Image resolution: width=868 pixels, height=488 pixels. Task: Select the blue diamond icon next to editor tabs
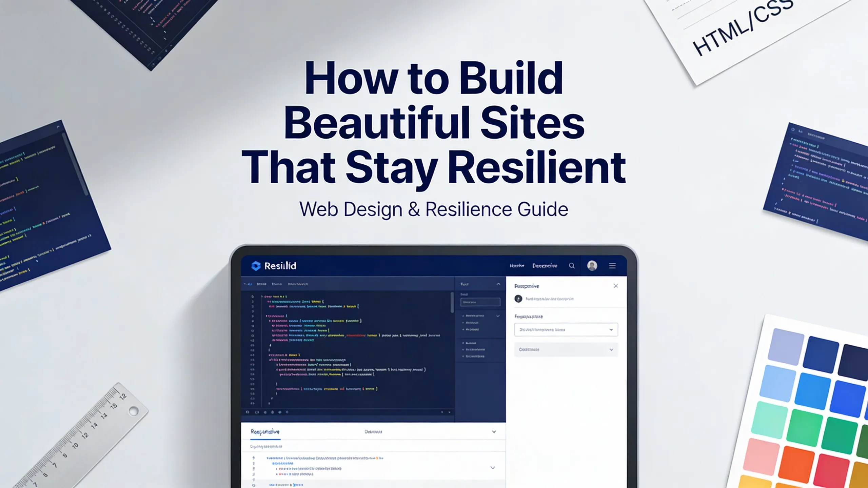pos(250,284)
